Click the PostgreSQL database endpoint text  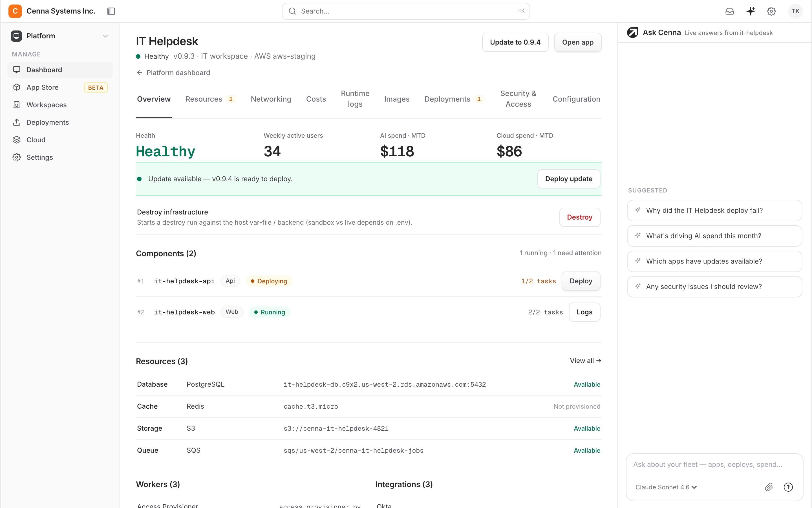[x=385, y=384]
